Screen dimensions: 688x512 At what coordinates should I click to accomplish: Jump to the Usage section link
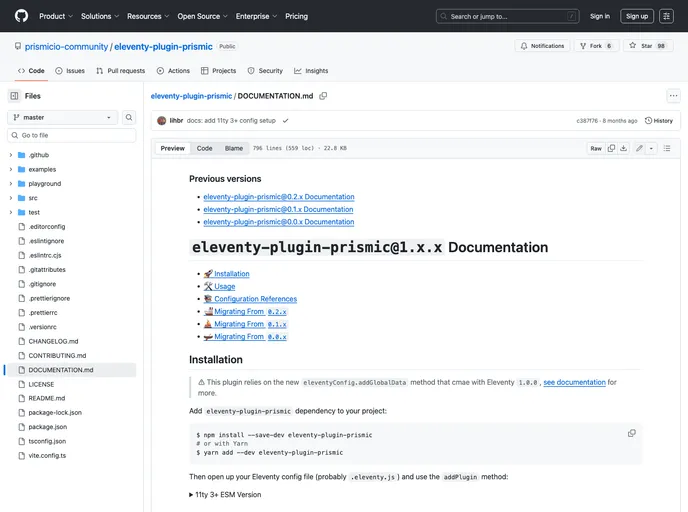point(219,286)
